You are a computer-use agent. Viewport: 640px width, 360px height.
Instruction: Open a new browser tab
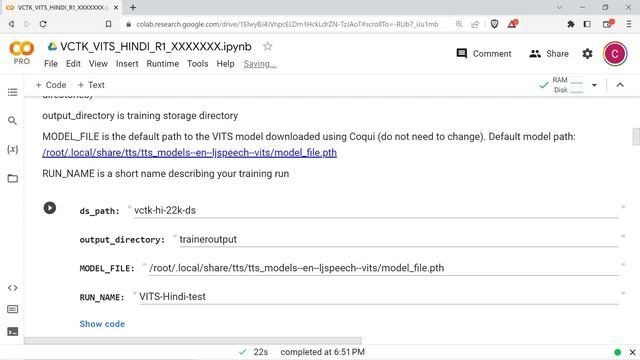click(133, 7)
